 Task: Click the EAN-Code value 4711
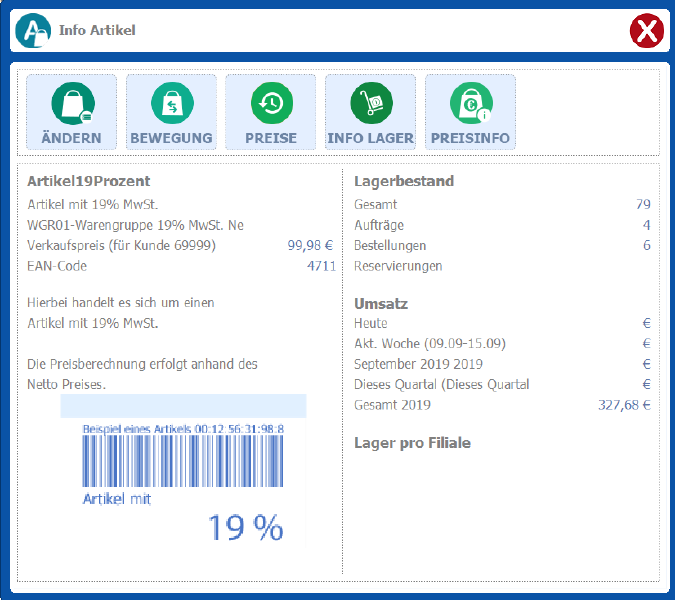pyautogui.click(x=321, y=266)
